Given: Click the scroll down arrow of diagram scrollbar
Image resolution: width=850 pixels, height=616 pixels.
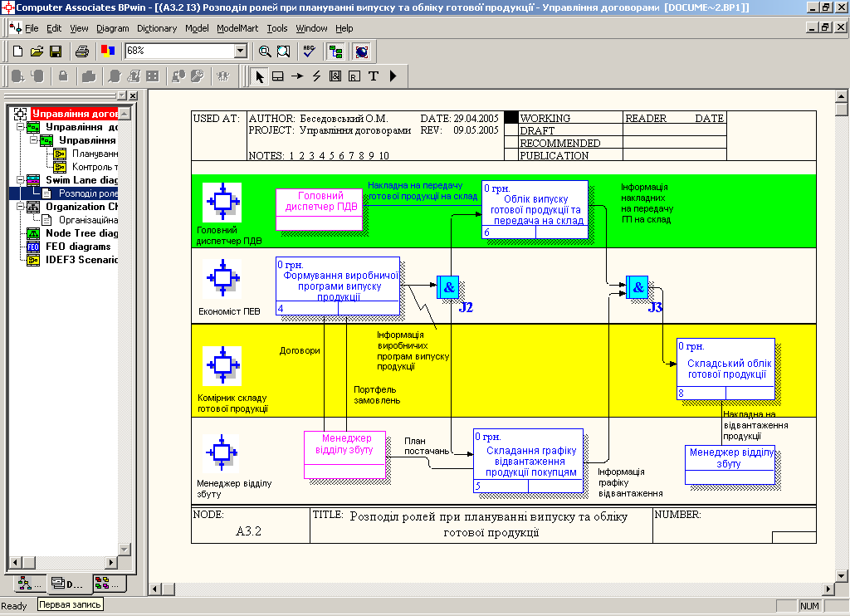Looking at the screenshot, I should [842, 576].
